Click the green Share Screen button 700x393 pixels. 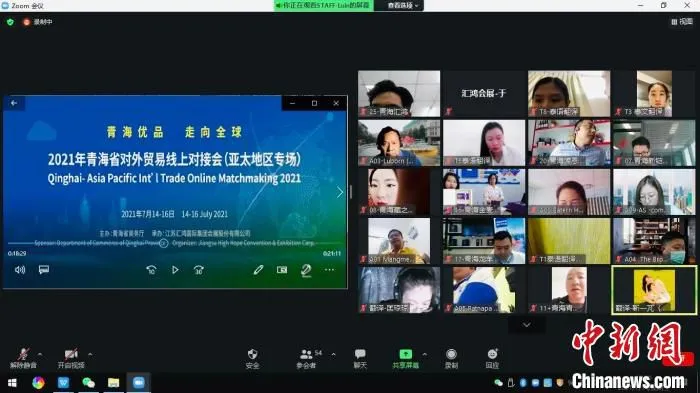[405, 358]
